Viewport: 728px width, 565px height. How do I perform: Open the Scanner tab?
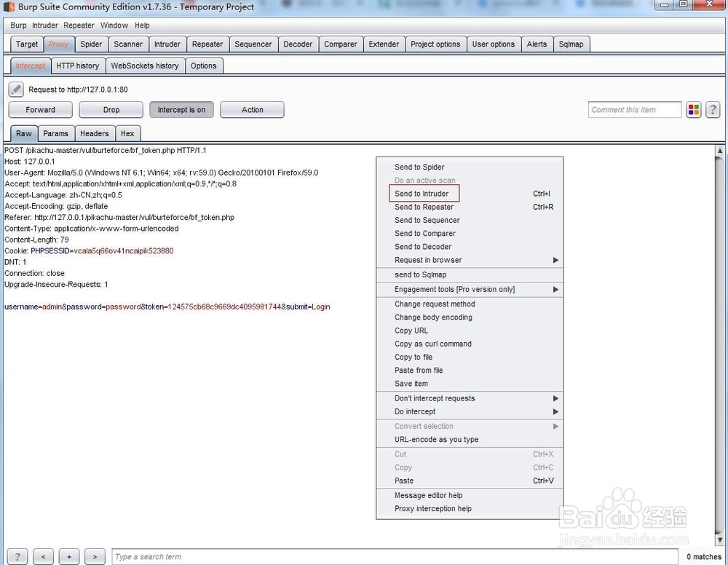[x=128, y=44]
